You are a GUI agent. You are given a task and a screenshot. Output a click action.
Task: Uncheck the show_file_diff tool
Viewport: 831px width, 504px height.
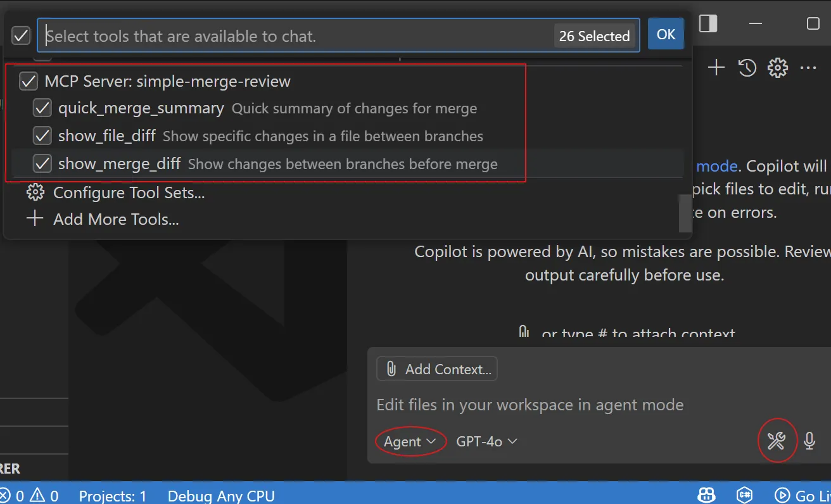(42, 136)
